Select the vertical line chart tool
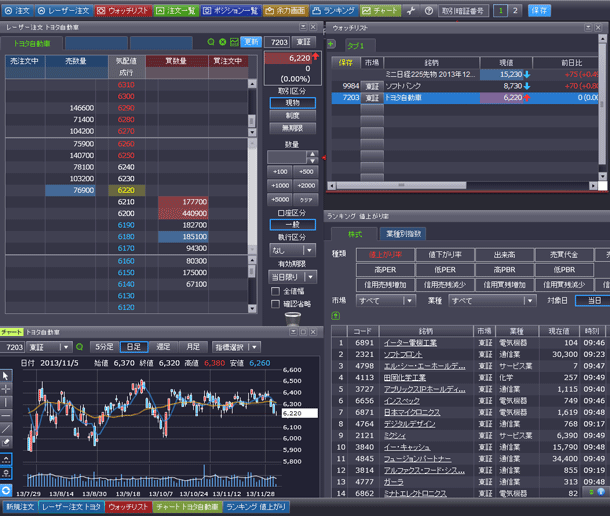610x516 pixels. [6, 402]
